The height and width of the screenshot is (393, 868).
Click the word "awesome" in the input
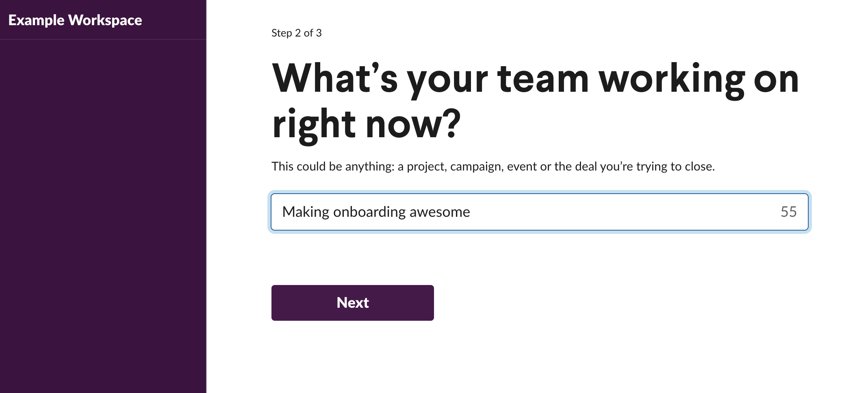(x=440, y=212)
